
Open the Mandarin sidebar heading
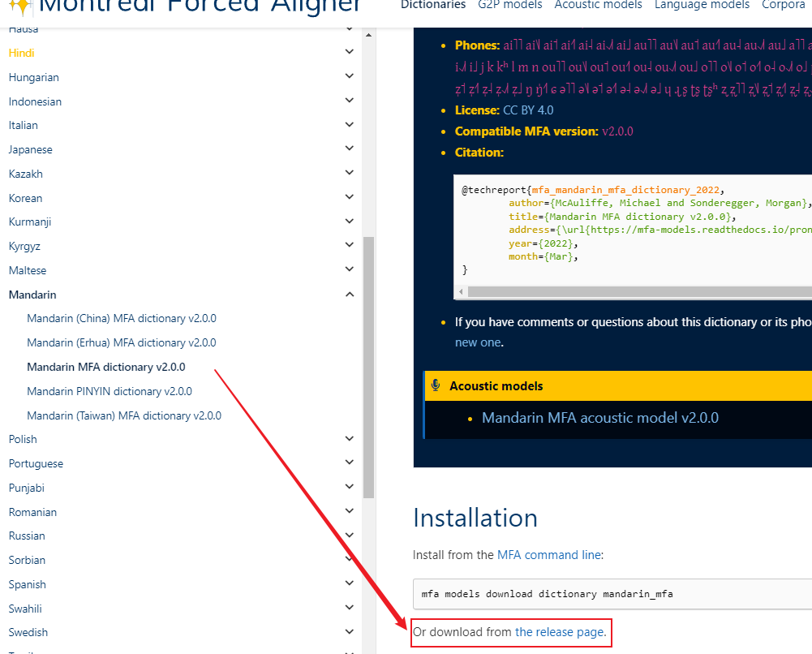(x=32, y=295)
